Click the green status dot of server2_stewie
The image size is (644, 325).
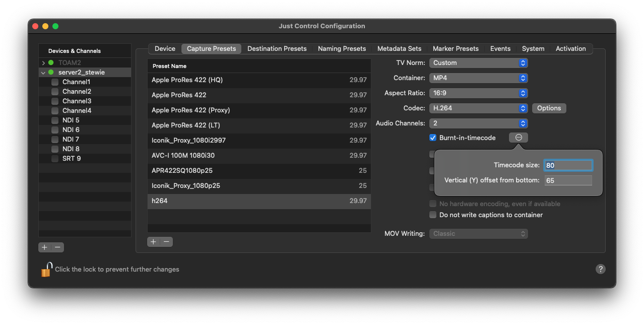[x=51, y=73]
